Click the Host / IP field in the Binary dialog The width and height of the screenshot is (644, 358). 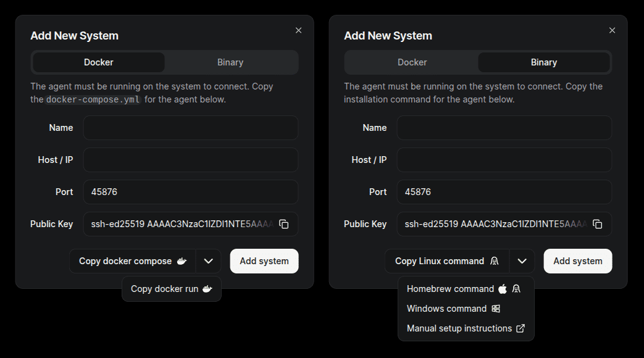pos(504,160)
